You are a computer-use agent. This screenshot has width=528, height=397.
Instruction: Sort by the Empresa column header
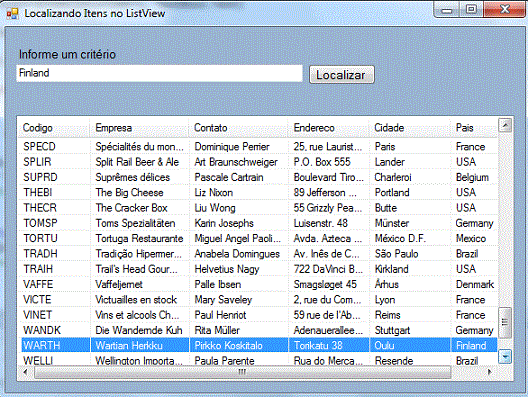tap(139, 128)
